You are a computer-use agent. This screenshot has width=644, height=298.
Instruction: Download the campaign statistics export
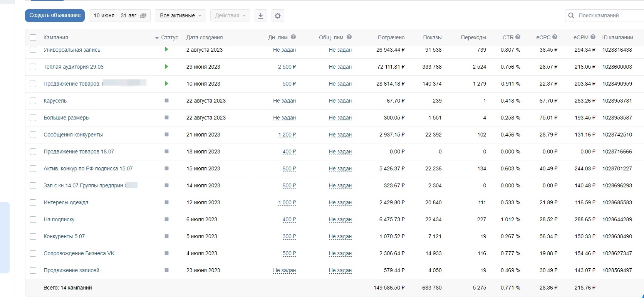261,16
